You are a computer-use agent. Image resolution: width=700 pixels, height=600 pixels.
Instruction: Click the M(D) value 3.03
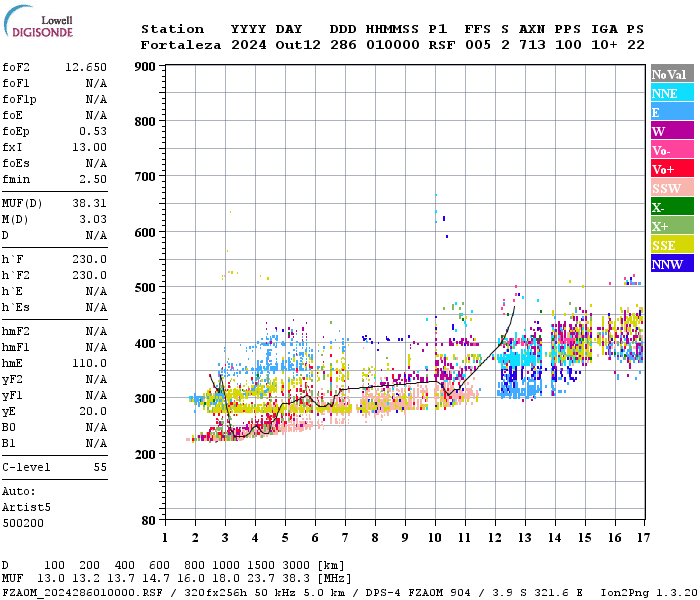[93, 220]
